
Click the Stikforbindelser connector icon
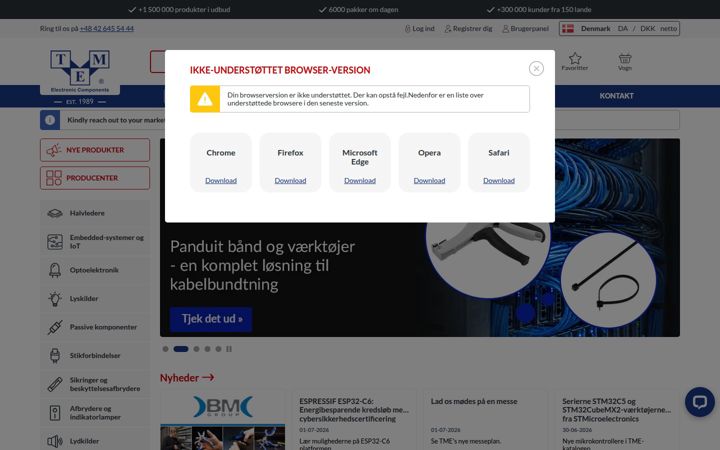55,355
